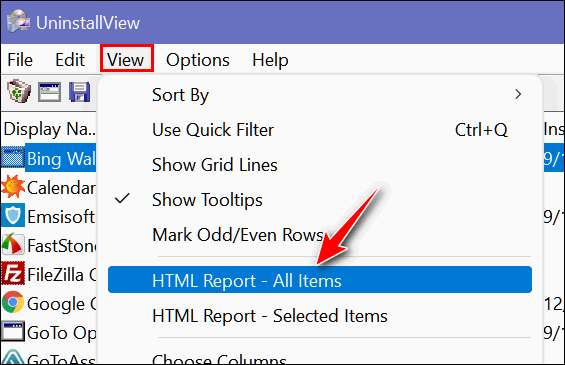
Task: Choose Use Quick Filter
Action: click(320, 130)
